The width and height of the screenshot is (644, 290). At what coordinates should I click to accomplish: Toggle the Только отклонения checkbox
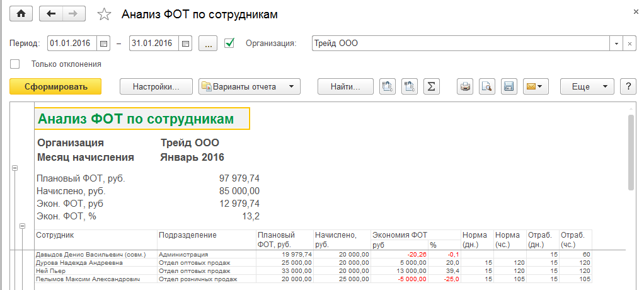tap(14, 64)
